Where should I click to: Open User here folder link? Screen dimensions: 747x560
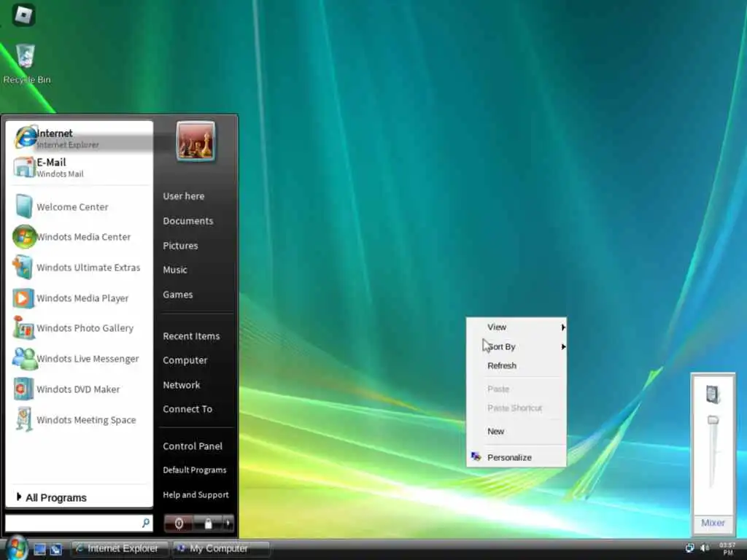tap(183, 196)
